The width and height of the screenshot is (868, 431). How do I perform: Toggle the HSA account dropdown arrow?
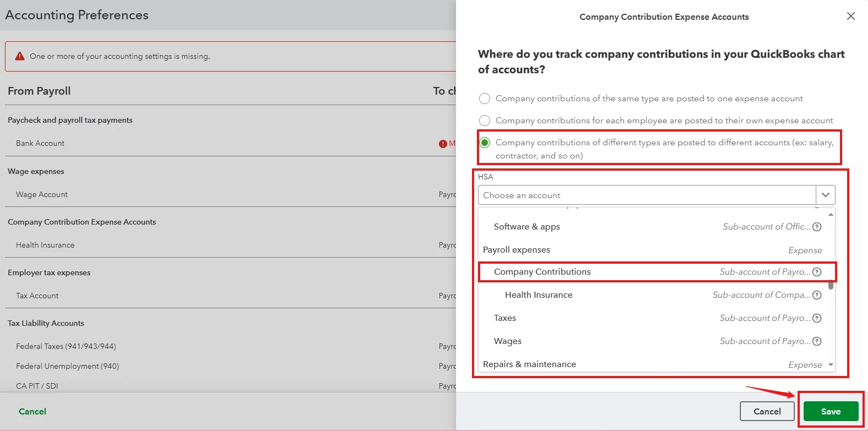[x=826, y=195]
